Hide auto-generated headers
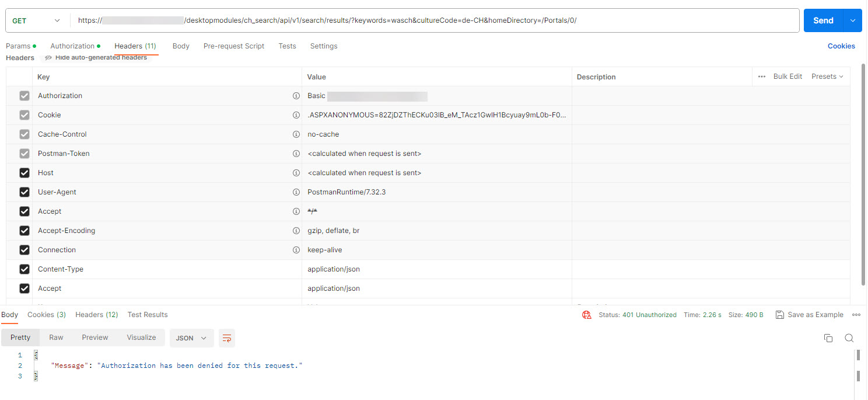The image size is (868, 400). click(96, 58)
